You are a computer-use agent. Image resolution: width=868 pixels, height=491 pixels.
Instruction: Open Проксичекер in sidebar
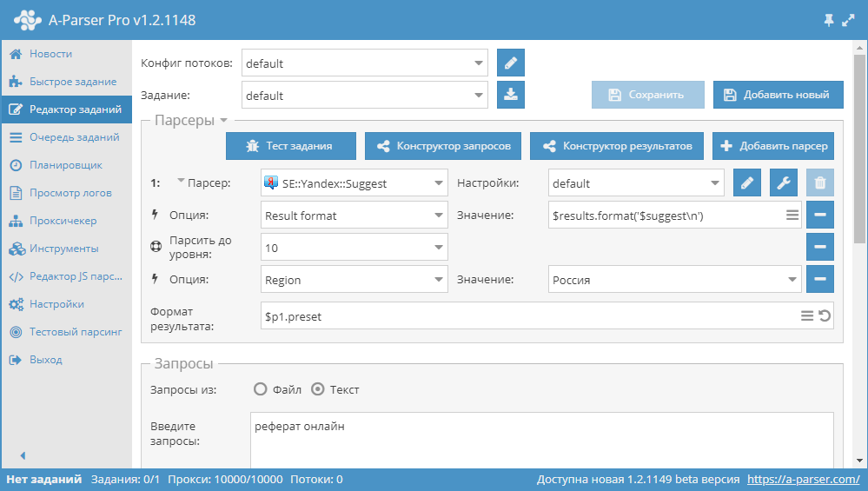[66, 221]
